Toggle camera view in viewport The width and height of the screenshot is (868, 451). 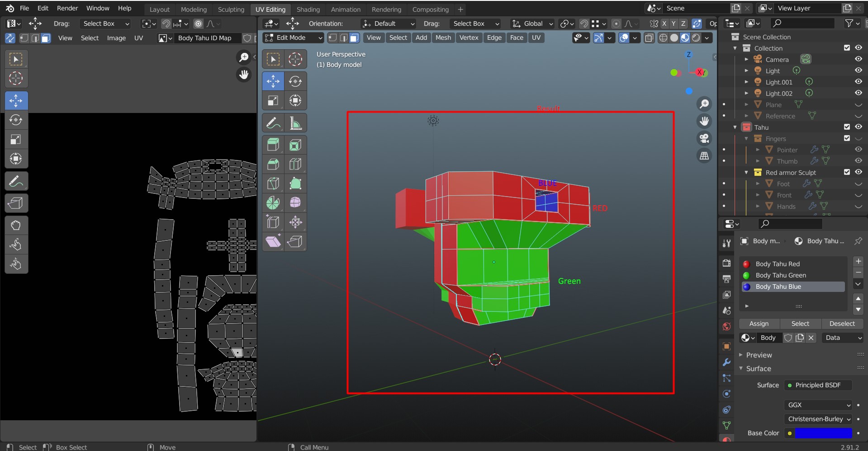coord(704,138)
